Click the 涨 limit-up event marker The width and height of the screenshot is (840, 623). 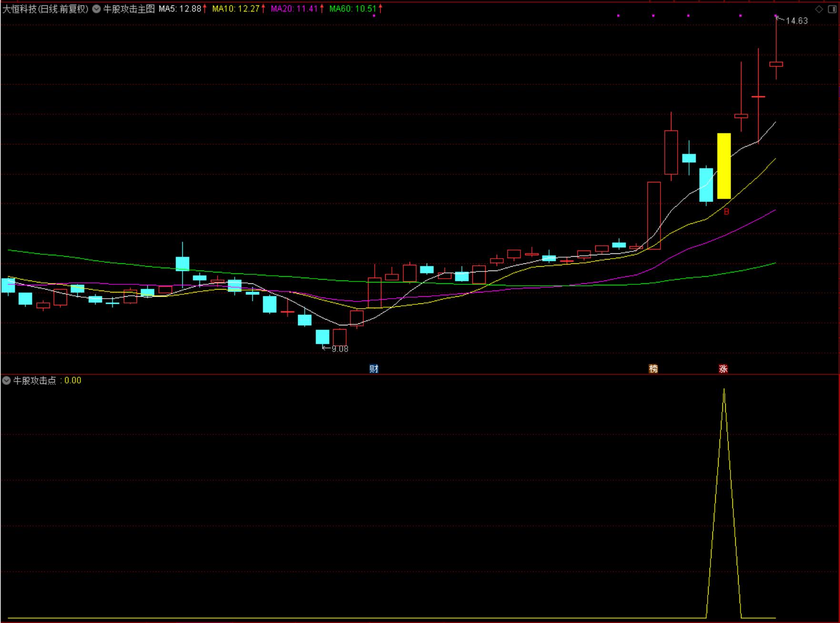tap(723, 369)
